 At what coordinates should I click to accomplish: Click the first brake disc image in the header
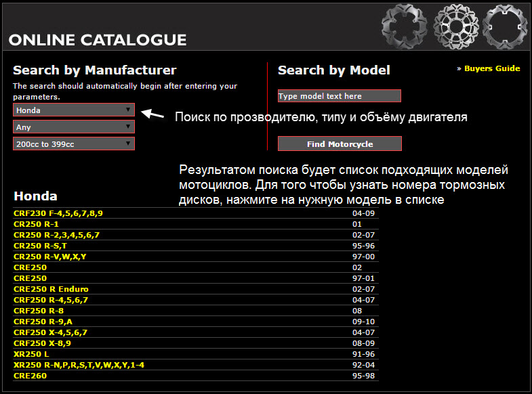tap(405, 26)
